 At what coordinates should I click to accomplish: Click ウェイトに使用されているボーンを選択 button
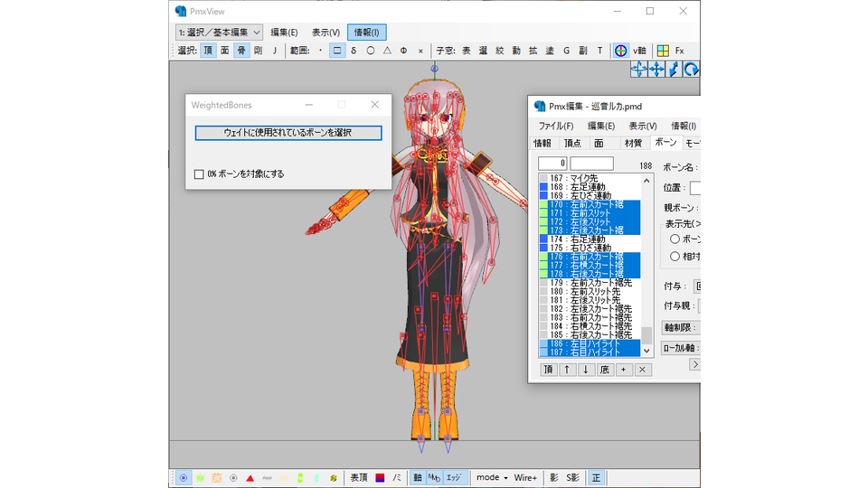288,133
